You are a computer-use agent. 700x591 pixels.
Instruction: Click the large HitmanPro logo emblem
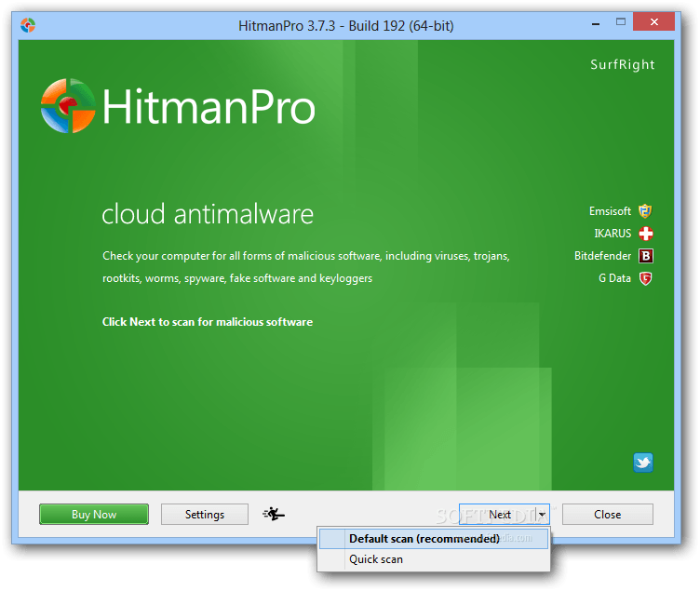[68, 106]
